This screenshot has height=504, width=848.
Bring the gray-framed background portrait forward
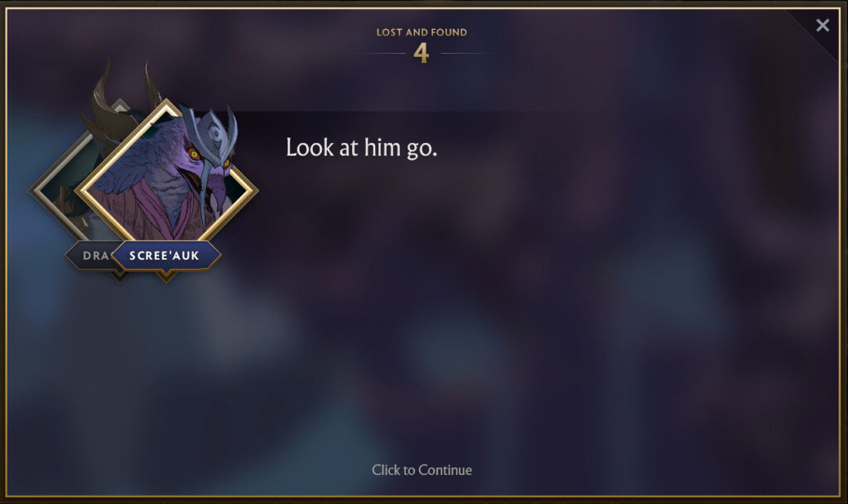(x=60, y=189)
